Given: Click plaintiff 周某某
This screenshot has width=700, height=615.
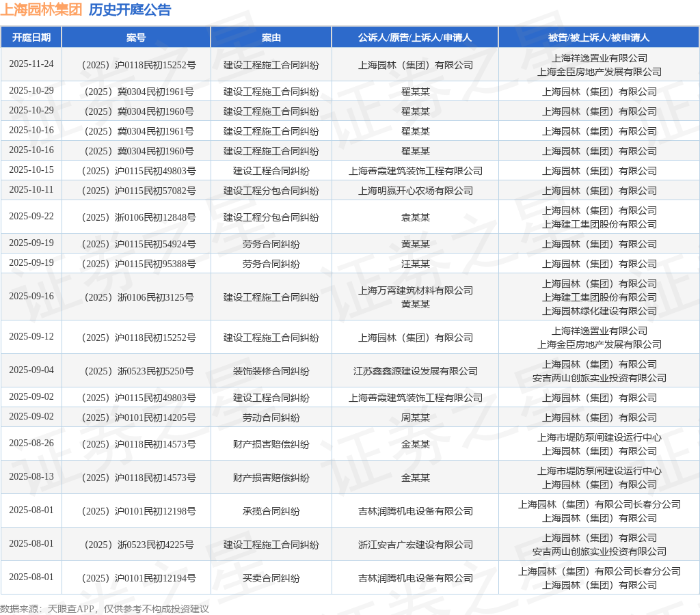Looking at the screenshot, I should (415, 418).
